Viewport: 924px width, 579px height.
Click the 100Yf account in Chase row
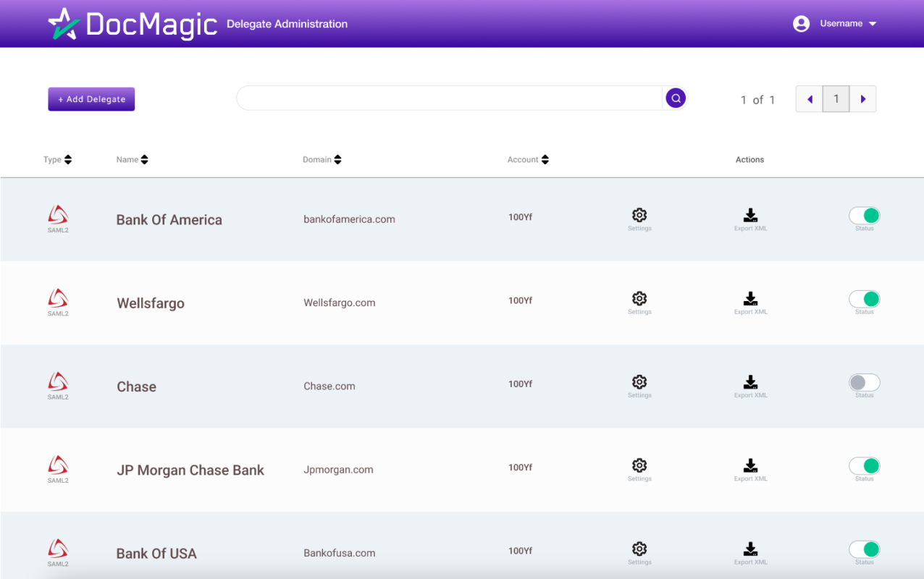521,384
